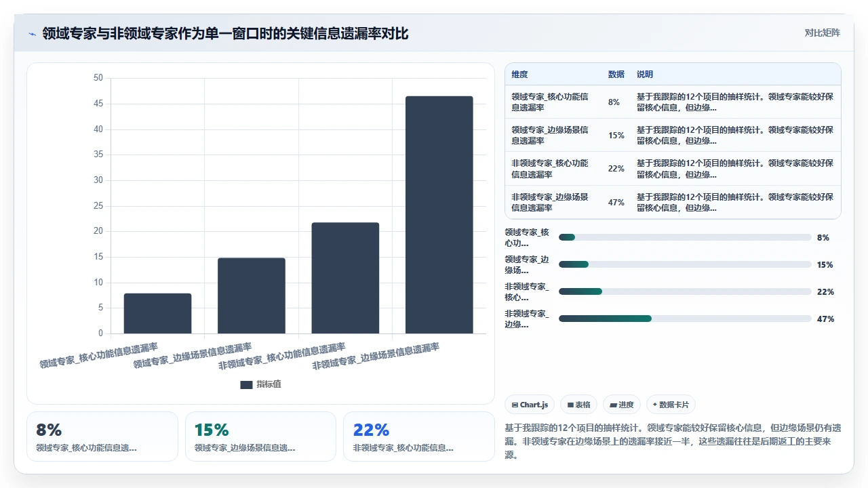The height and width of the screenshot is (488, 868).
Task: Select the 进度 tag
Action: (x=622, y=405)
